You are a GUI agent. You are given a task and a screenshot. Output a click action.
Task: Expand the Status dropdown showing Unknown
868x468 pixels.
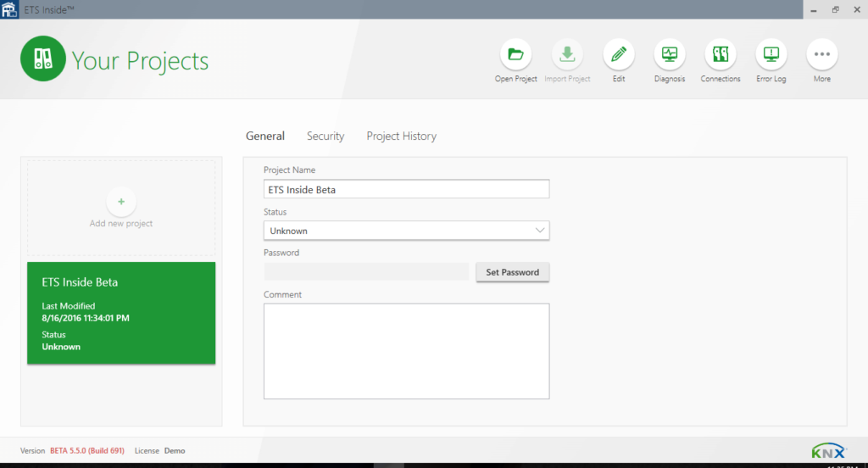[x=406, y=231]
